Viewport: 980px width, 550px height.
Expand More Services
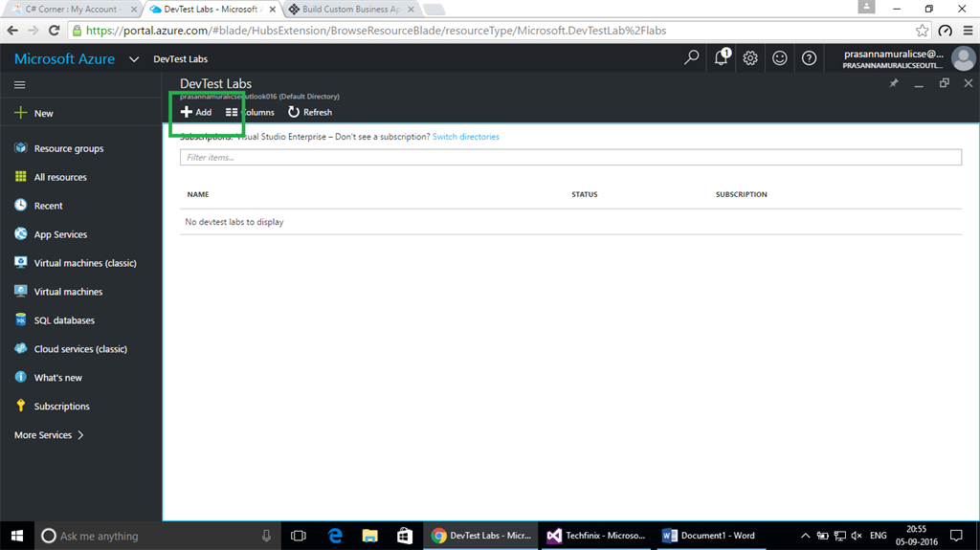click(49, 435)
